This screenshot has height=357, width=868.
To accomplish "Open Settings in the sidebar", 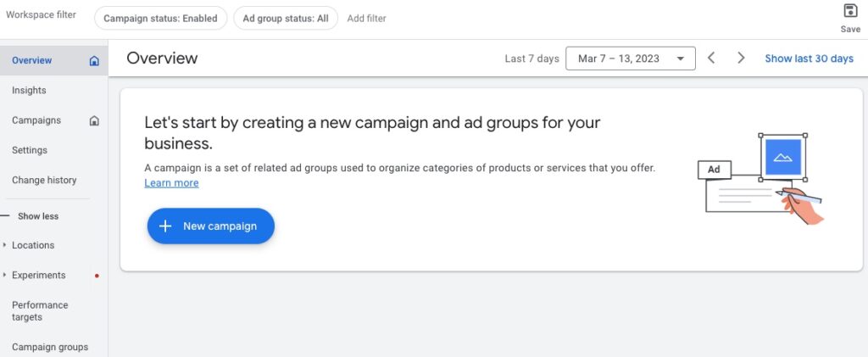I will tap(30, 150).
